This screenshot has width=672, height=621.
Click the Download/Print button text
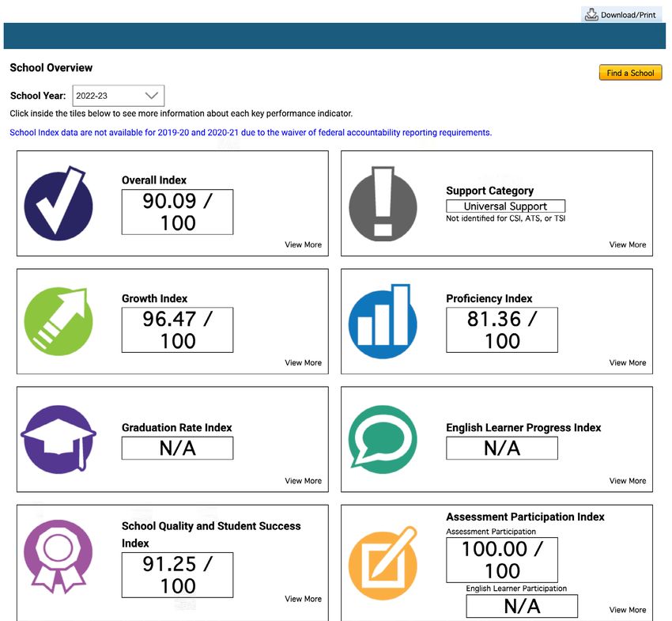[629, 15]
